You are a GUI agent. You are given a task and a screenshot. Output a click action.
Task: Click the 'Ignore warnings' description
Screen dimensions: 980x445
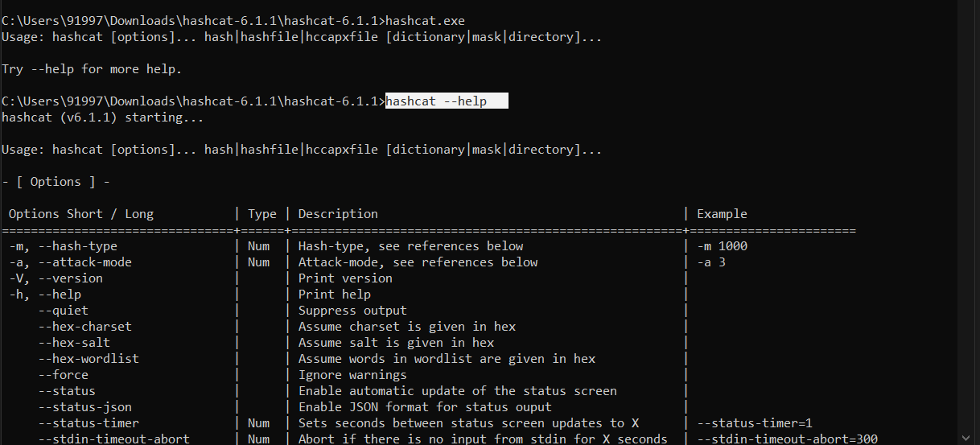pos(352,375)
